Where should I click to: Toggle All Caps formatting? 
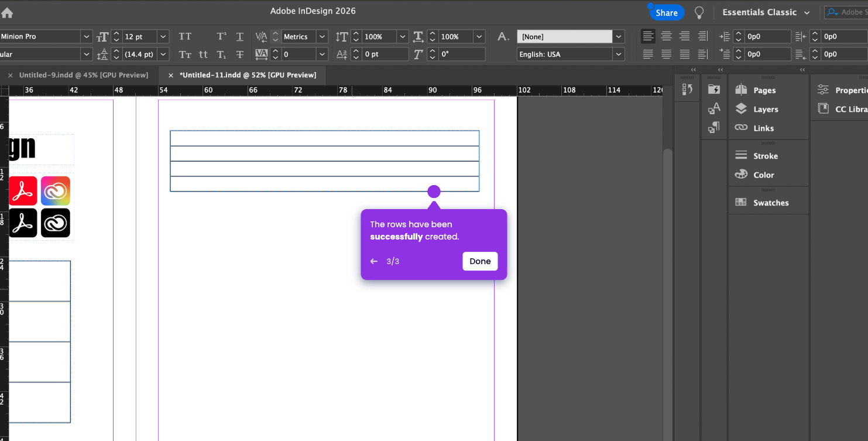coord(185,36)
